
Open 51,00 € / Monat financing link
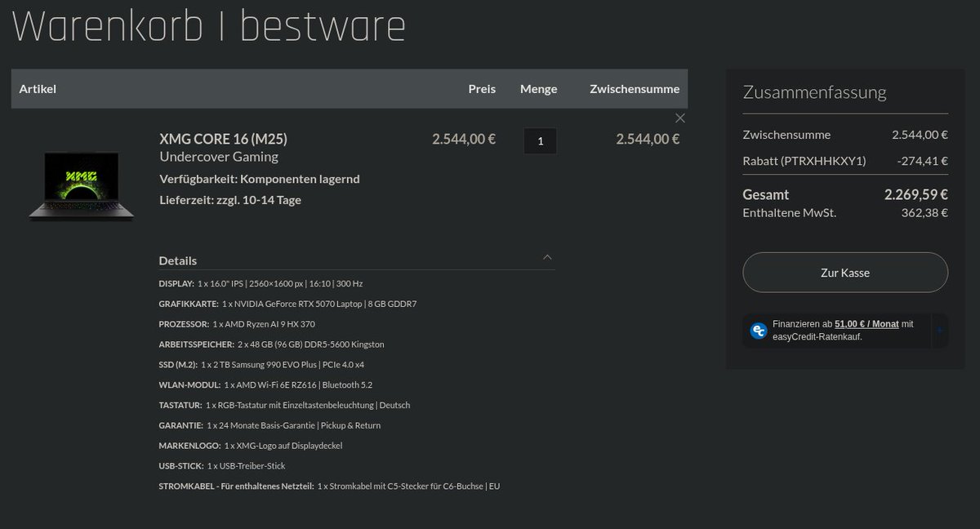(x=866, y=324)
